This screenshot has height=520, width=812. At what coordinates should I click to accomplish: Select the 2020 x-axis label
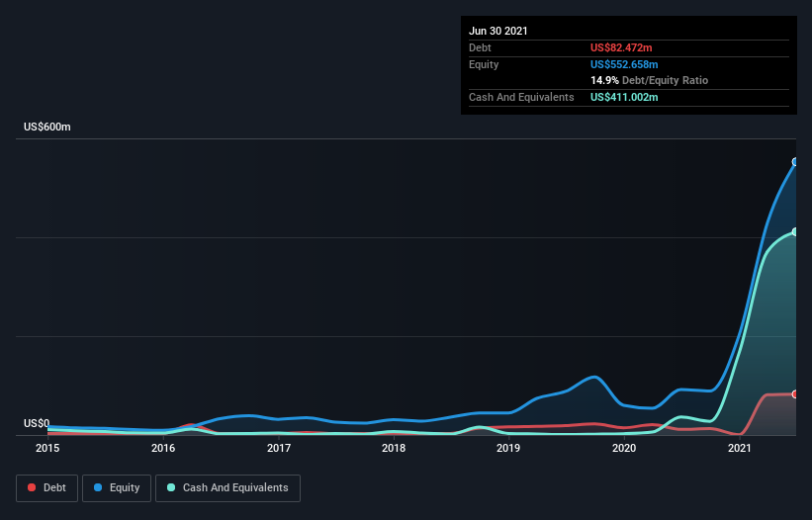point(624,448)
